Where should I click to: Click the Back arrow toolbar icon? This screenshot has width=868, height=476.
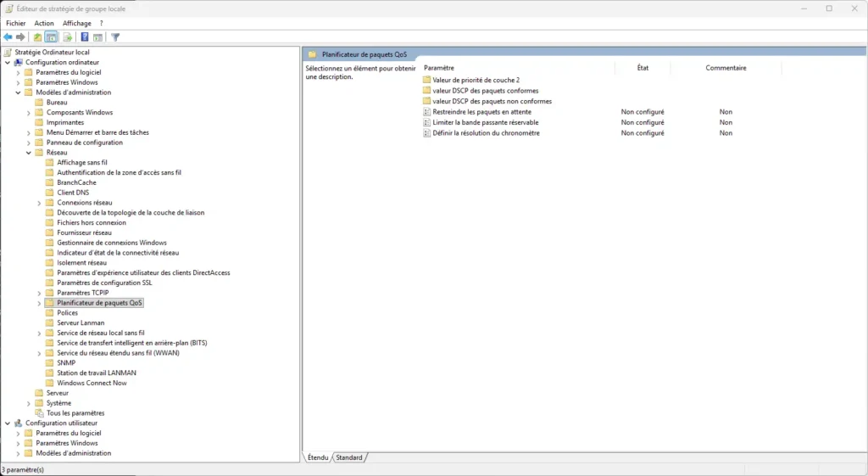pos(8,37)
